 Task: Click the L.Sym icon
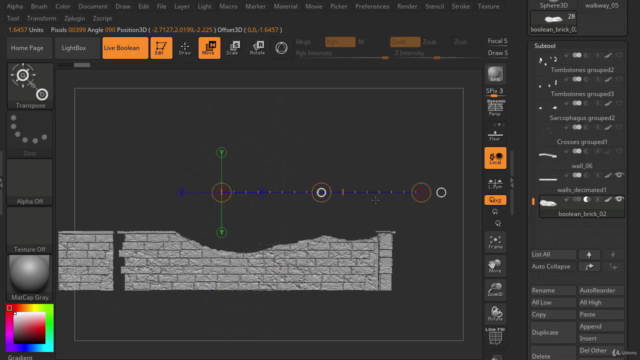495,183
